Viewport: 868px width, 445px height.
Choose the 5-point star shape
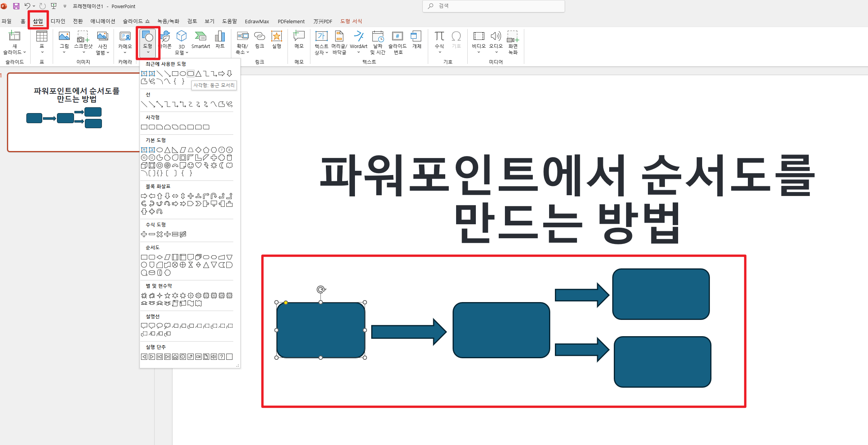coord(167,296)
